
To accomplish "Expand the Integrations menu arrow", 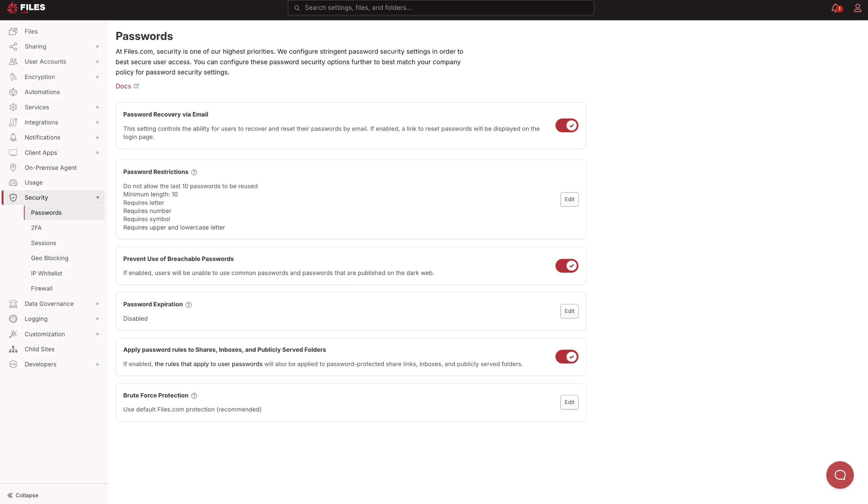I will [98, 122].
